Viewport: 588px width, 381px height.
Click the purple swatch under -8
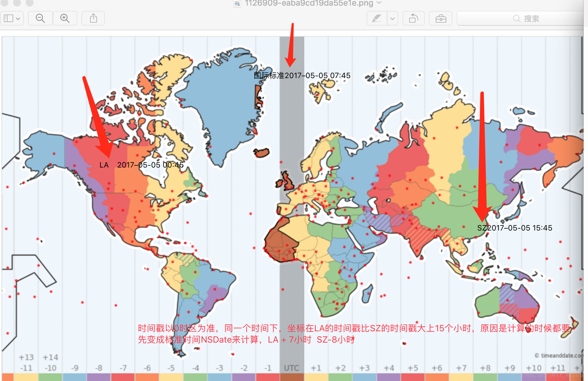(99, 377)
